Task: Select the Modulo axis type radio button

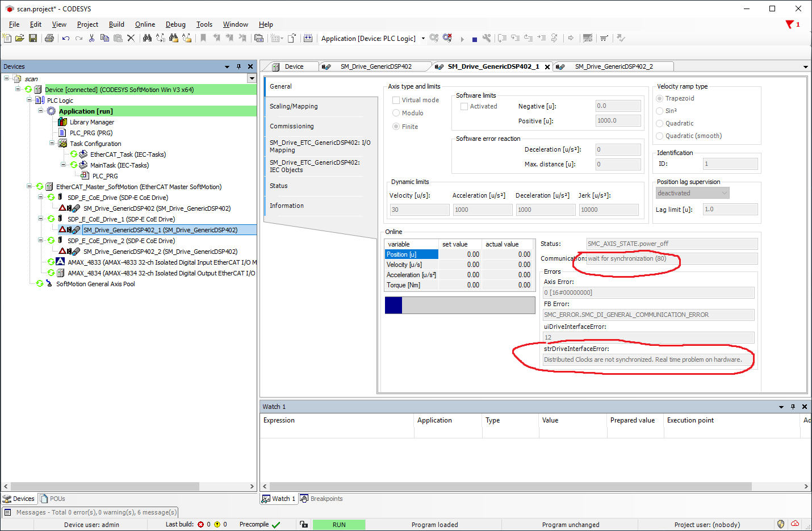Action: [396, 113]
